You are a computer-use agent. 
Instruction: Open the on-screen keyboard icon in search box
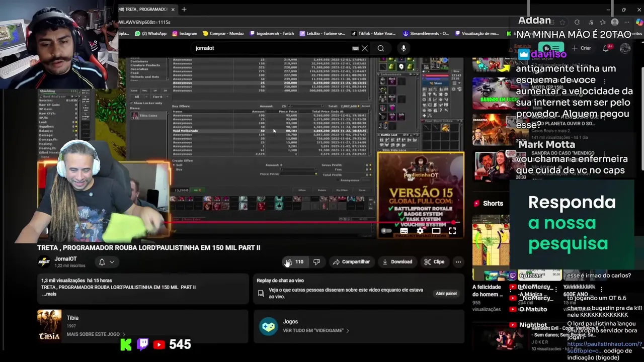tap(356, 48)
